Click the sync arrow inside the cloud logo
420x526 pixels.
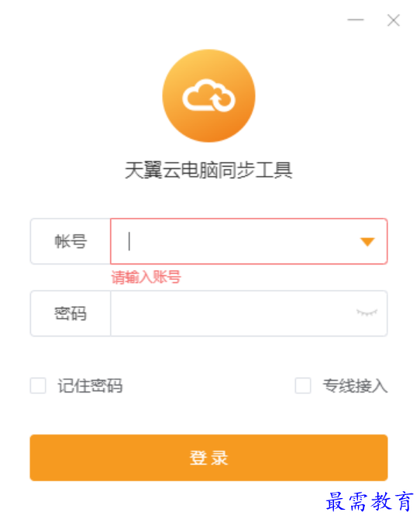[221, 101]
